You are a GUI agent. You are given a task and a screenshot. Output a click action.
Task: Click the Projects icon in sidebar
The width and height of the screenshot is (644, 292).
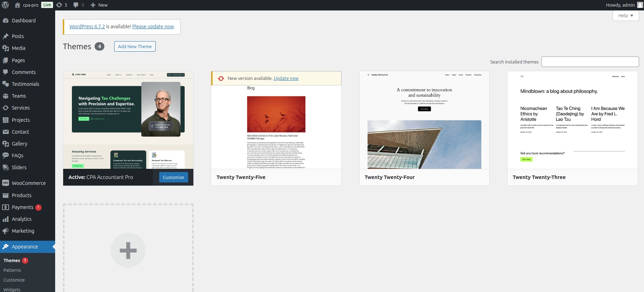click(x=6, y=120)
